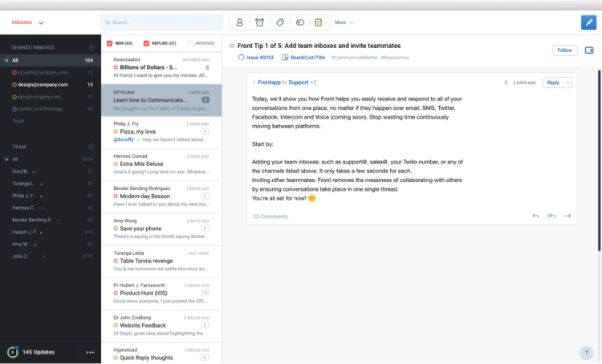Click the count badge on Product Hunt (iOS)
602x364 pixels.
205,293
